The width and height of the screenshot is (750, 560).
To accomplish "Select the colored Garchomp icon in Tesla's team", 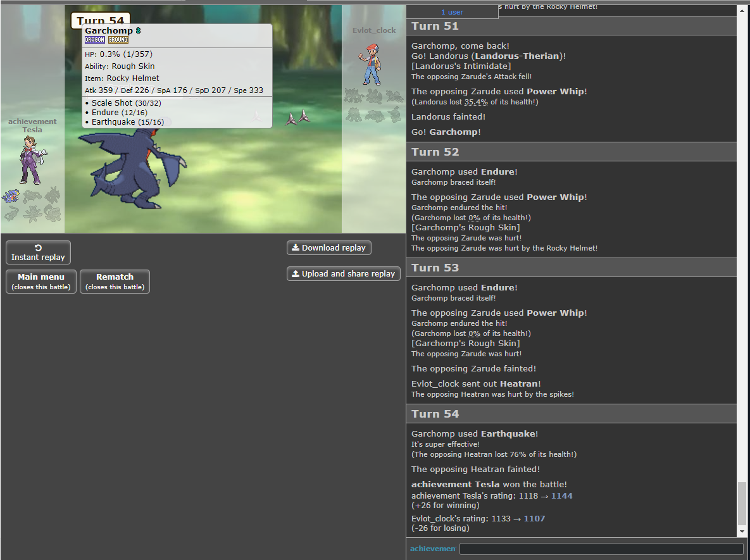I will point(11,197).
